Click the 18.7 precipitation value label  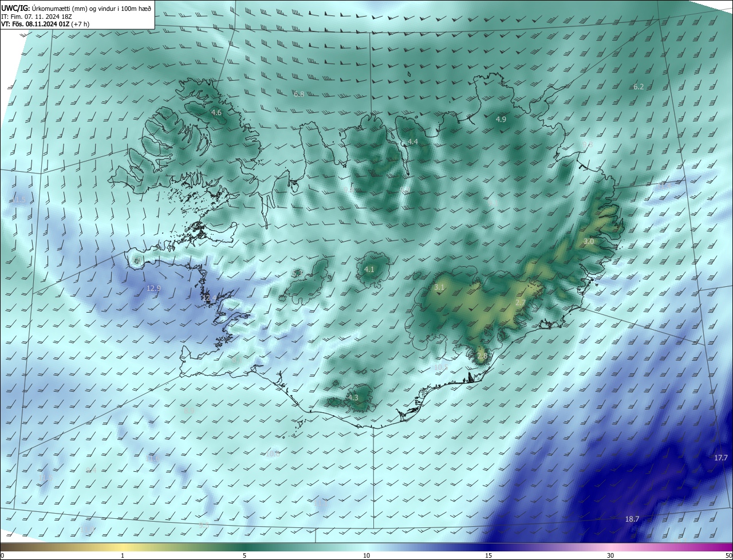632,519
